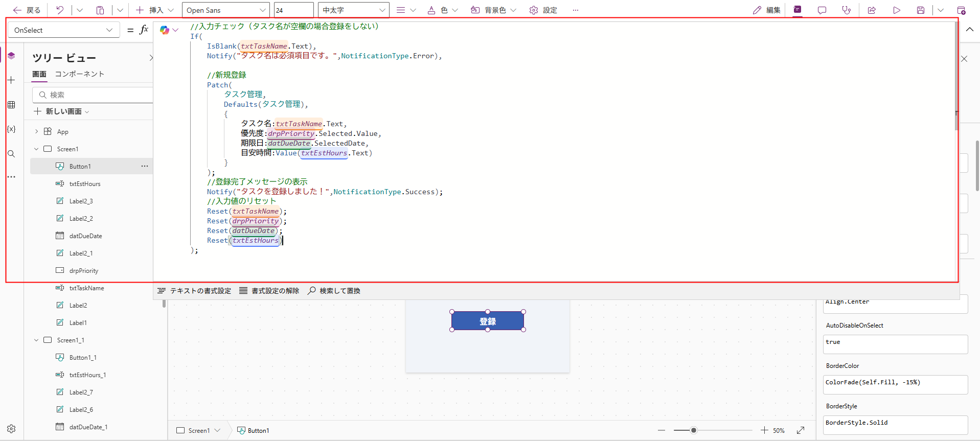The width and height of the screenshot is (980, 441).
Task: Switch to the コンポーネント tab
Action: tap(79, 74)
